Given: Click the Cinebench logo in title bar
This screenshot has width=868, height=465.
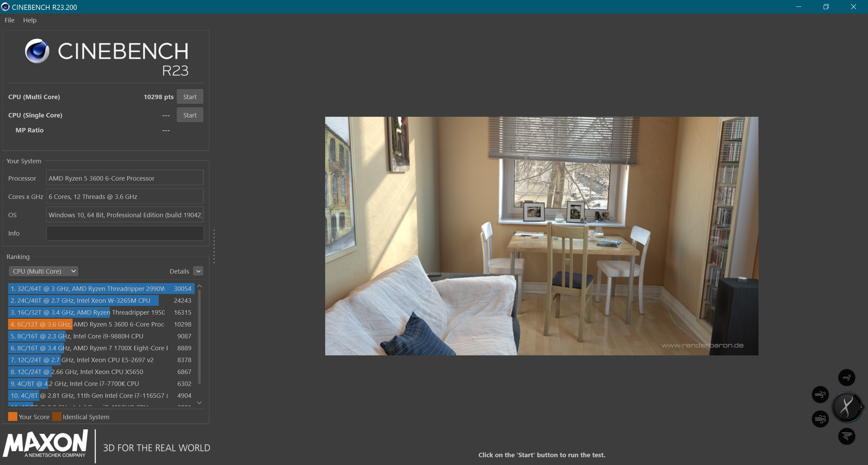Looking at the screenshot, I should tap(5, 7).
